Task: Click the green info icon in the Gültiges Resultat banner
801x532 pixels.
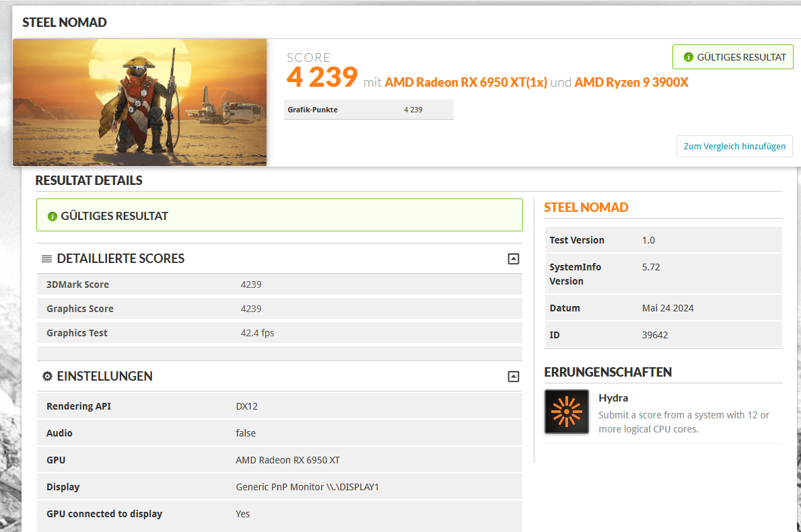Action: click(x=52, y=217)
